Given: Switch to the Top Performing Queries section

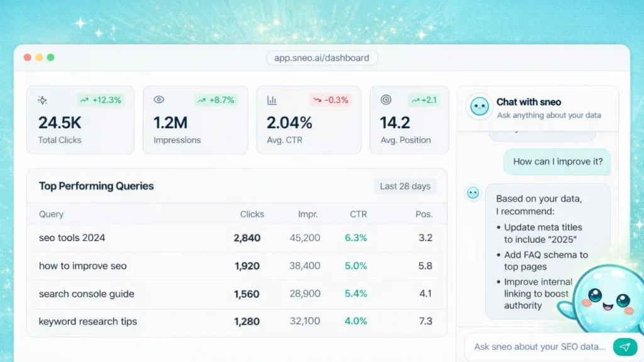Looking at the screenshot, I should [96, 186].
